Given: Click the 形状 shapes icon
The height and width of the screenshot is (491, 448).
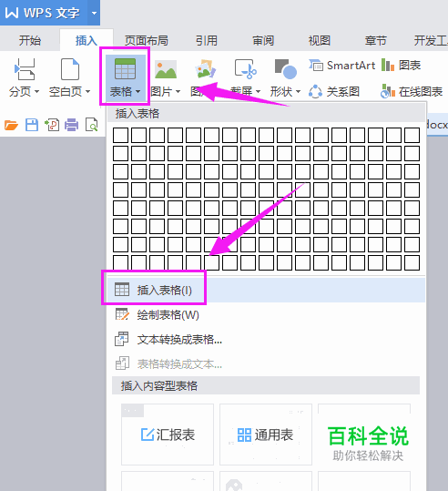Looking at the screenshot, I should pos(286,69).
